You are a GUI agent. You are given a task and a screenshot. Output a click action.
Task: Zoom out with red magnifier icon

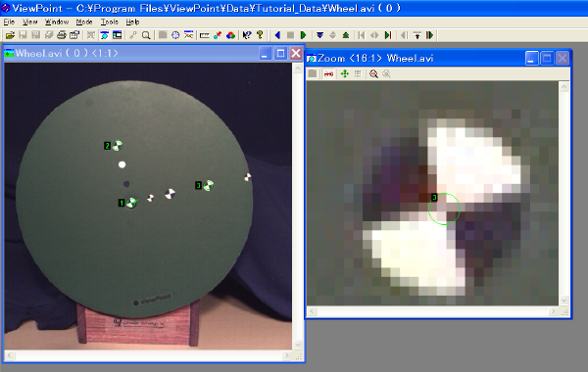(x=373, y=73)
